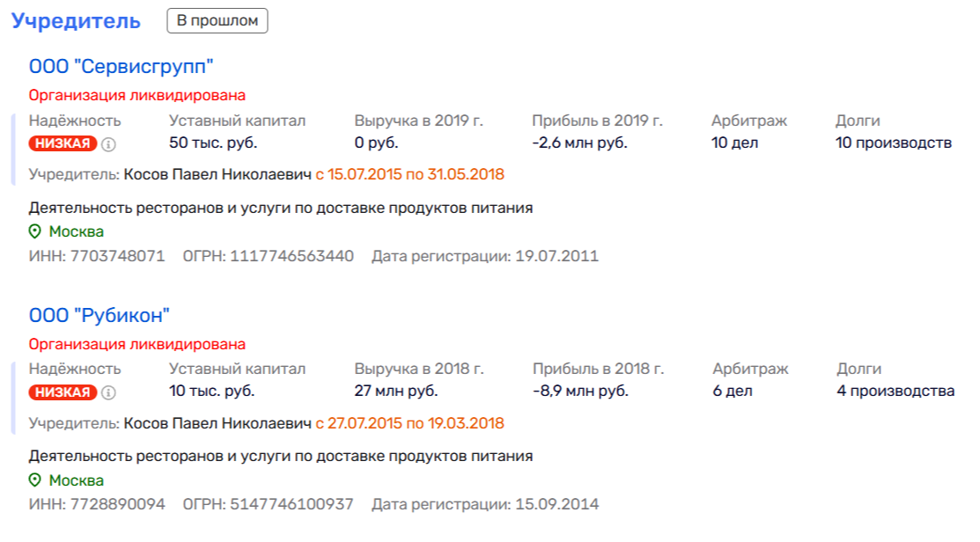Open ООО "Сервисгрупп" company page
The image size is (980, 542).
(122, 66)
